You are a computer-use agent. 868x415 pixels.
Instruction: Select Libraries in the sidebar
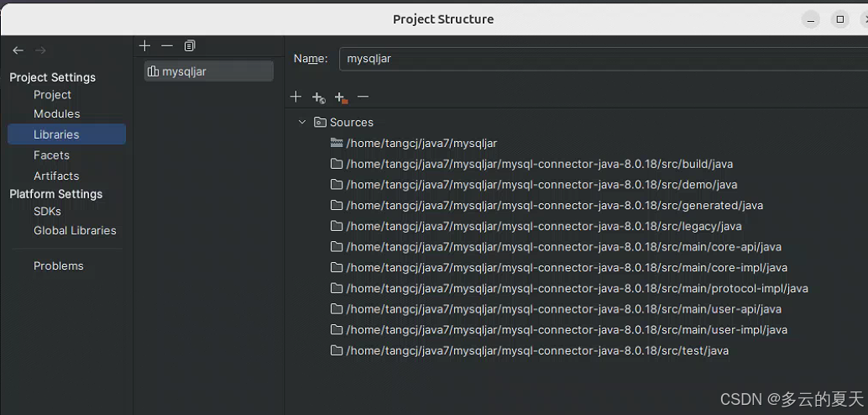point(67,134)
